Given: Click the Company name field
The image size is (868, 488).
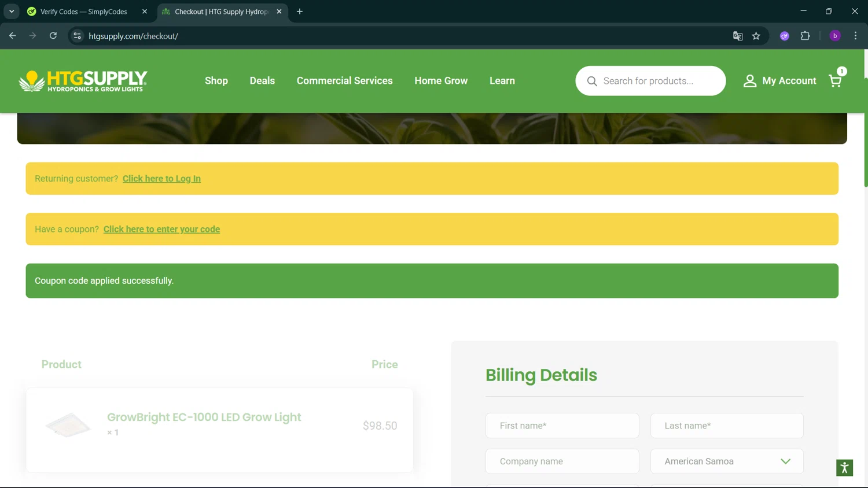Looking at the screenshot, I should click(562, 461).
